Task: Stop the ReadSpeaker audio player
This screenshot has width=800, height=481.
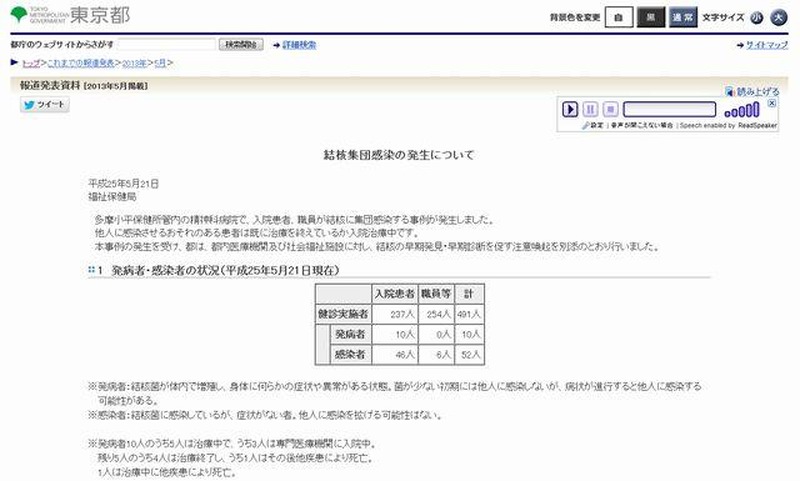Action: [609, 109]
